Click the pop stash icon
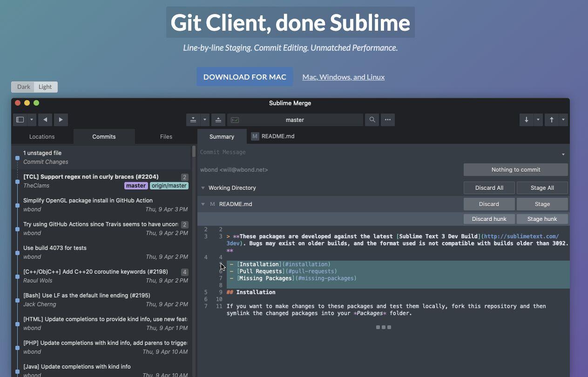Image resolution: width=588 pixels, height=377 pixels. click(218, 120)
